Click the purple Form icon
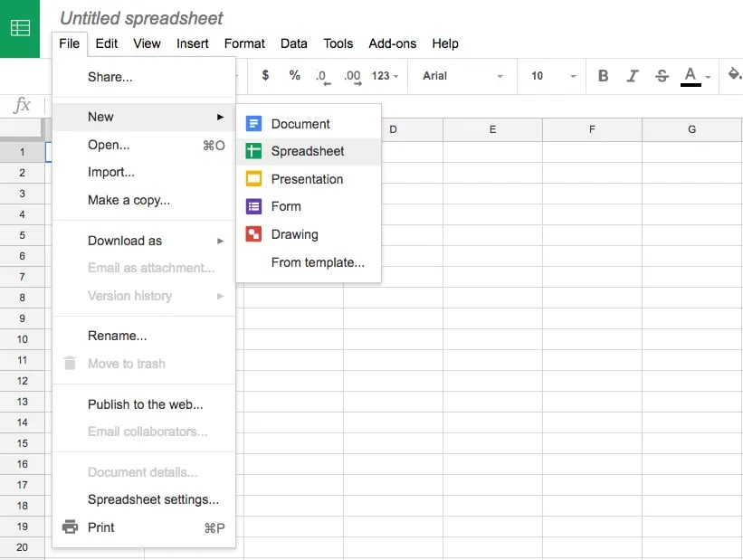 click(253, 206)
